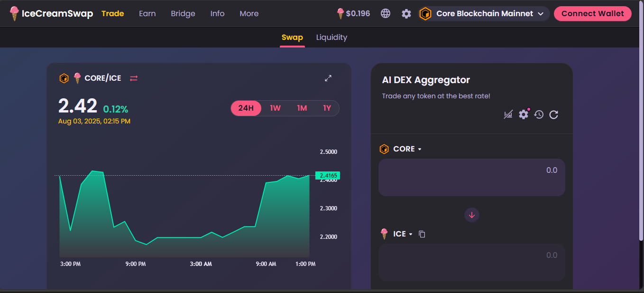Open the More menu

click(x=249, y=13)
